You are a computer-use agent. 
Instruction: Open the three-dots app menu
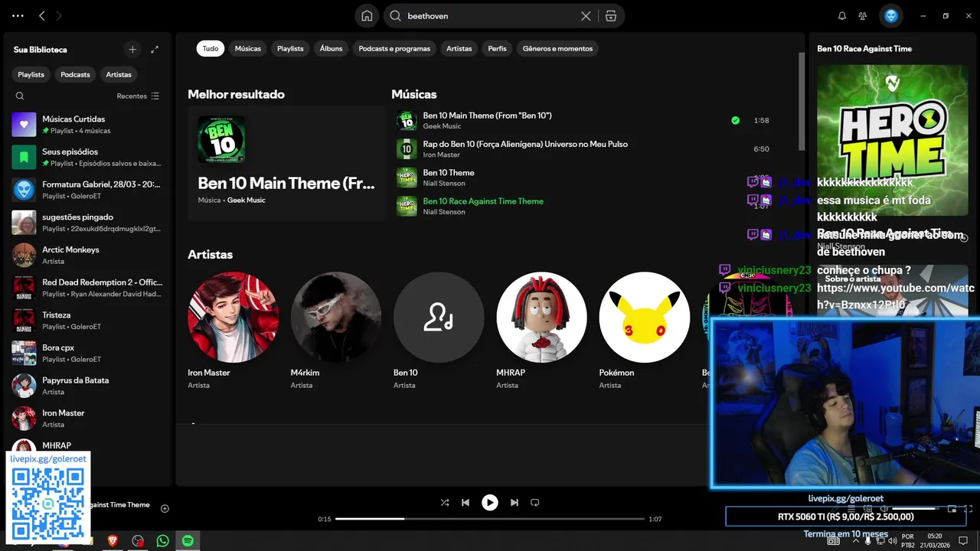click(x=18, y=15)
